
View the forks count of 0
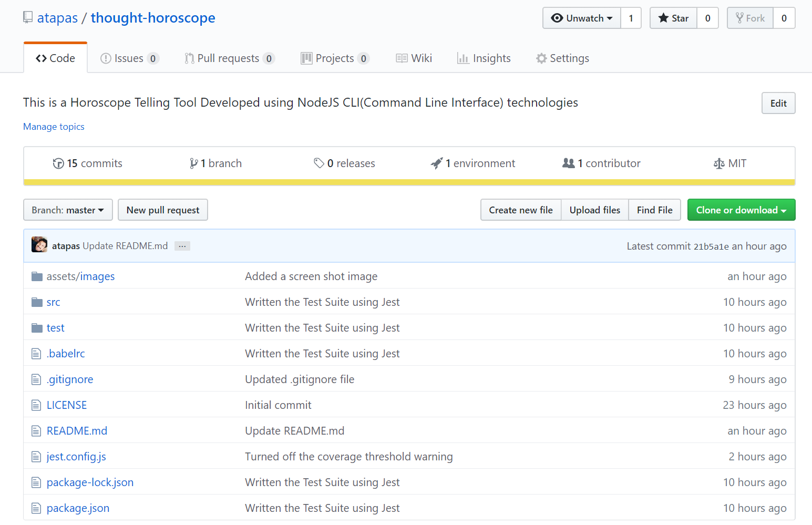tap(784, 18)
